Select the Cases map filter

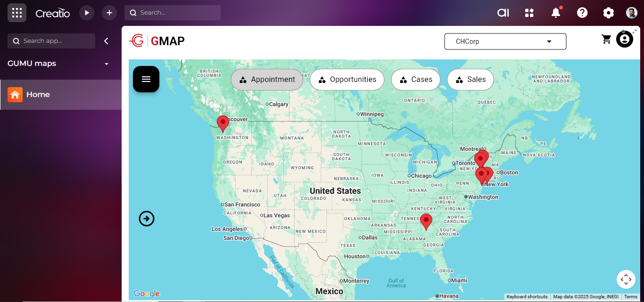[415, 80]
